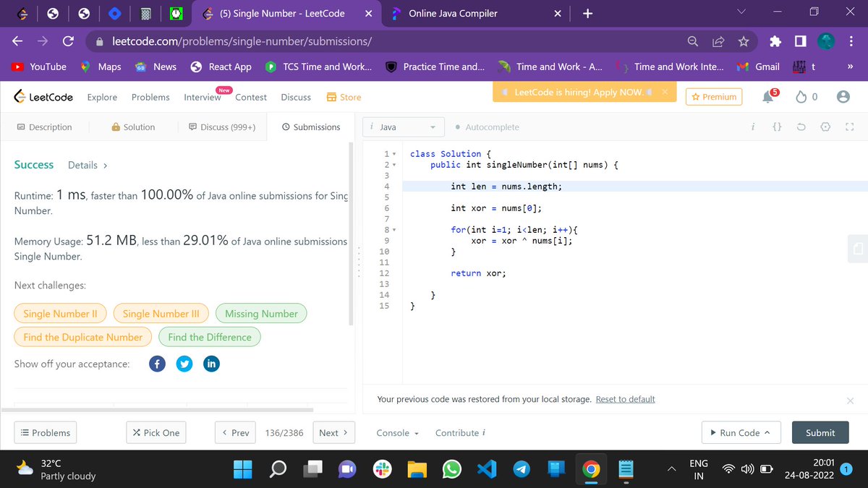
Task: Open Explore in the top navigation
Action: (x=102, y=97)
